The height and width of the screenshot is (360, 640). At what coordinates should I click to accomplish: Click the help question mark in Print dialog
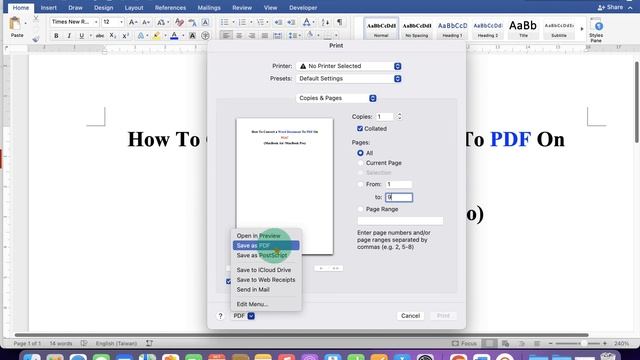(x=220, y=316)
